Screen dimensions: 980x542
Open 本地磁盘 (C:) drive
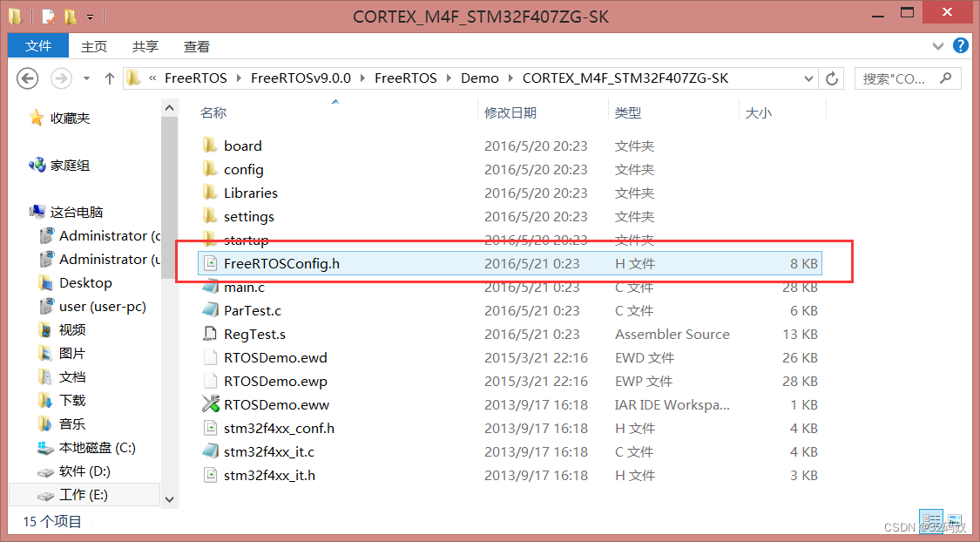coord(97,448)
